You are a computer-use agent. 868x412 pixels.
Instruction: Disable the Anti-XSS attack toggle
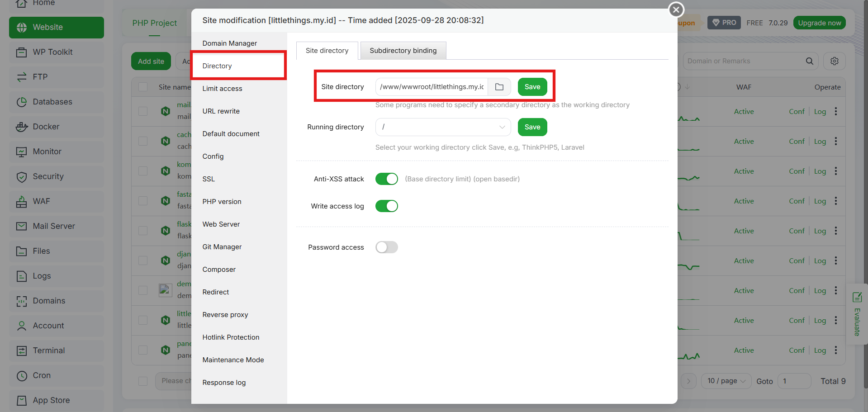[x=387, y=179]
